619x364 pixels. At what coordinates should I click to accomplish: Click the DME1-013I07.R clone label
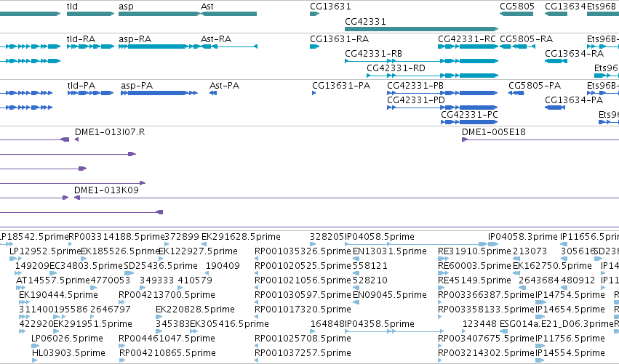coord(110,132)
